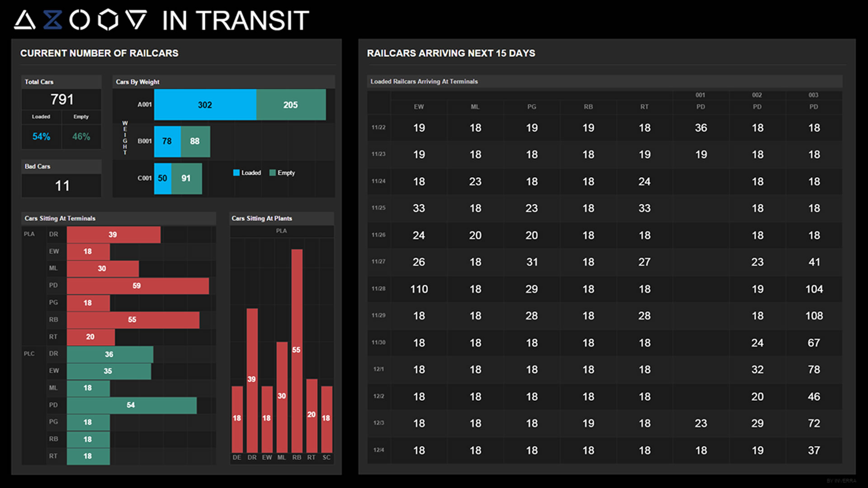Click the 11/25 RT cell value 33
Image resolution: width=868 pixels, height=488 pixels.
pos(644,208)
